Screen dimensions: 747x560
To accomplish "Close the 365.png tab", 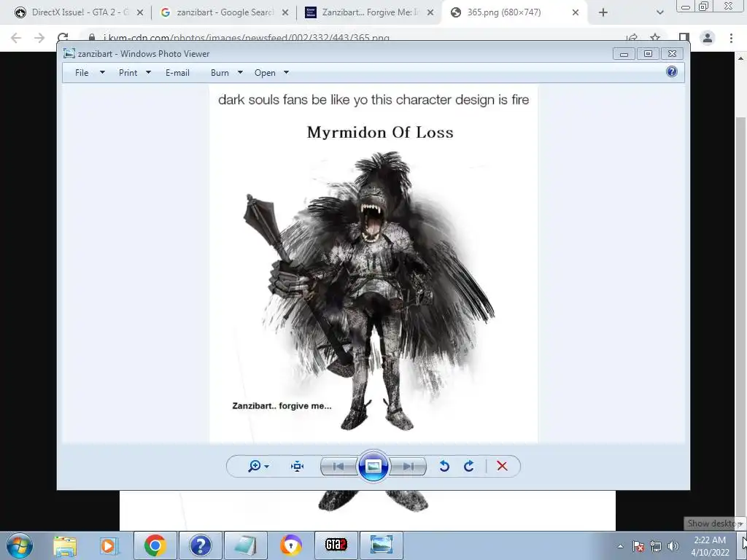I will (x=576, y=13).
